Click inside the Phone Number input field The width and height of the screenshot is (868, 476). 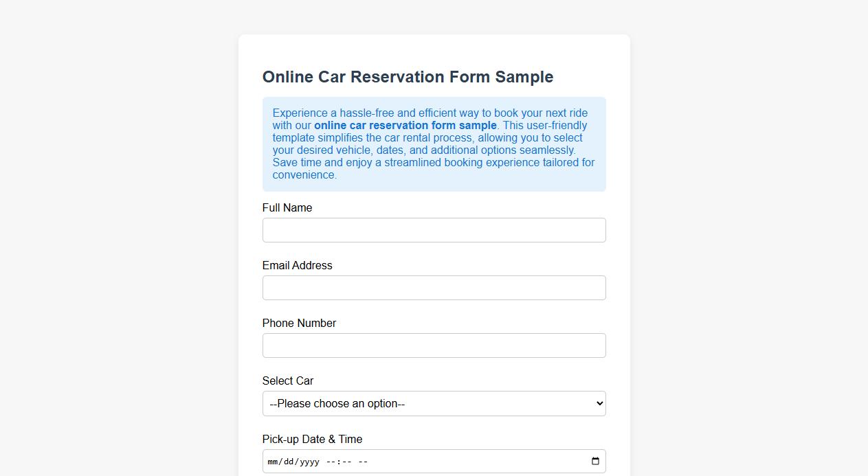(x=434, y=345)
